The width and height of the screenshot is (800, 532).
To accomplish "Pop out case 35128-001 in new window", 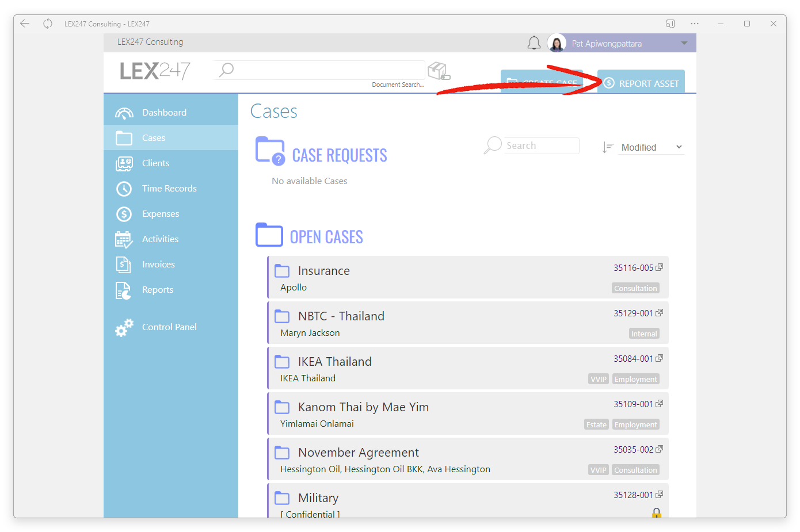I will [660, 495].
